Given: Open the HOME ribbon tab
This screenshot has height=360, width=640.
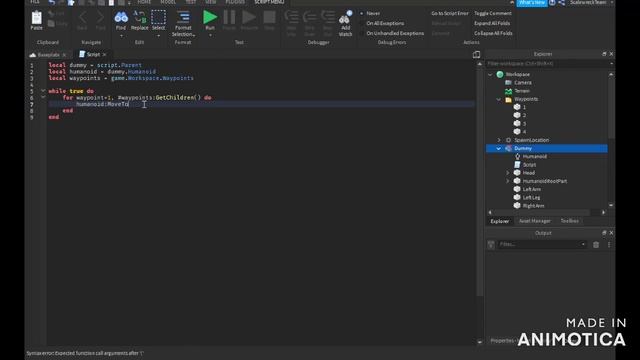Looking at the screenshot, I should tap(144, 2).
